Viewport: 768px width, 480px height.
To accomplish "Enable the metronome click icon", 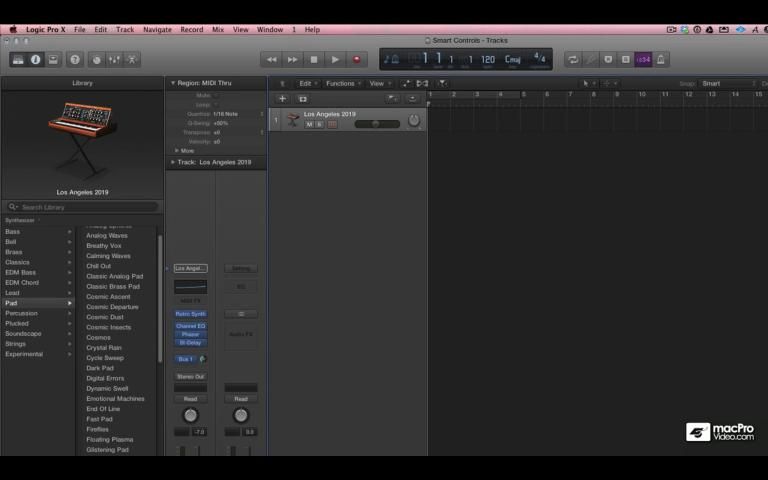I will [662, 60].
